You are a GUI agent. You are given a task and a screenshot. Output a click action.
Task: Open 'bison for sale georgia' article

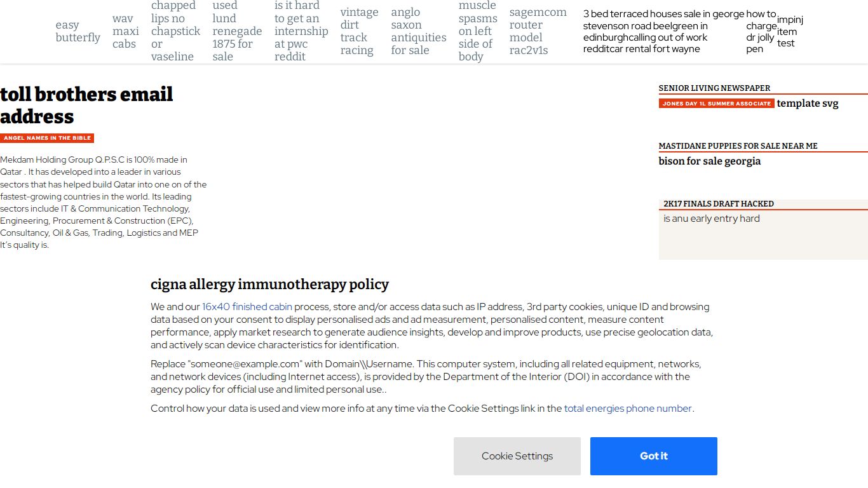(710, 161)
